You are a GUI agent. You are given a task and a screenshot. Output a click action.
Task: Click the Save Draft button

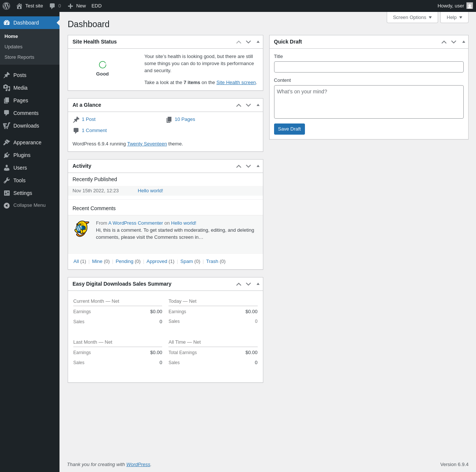289,129
